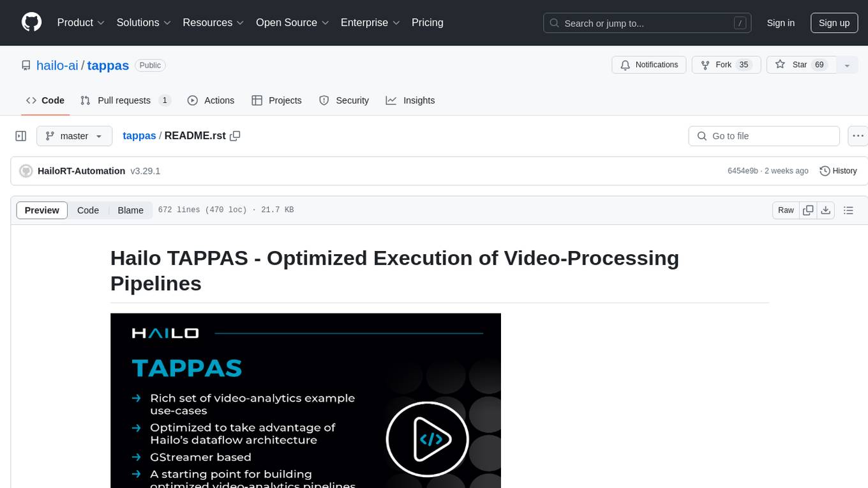Switch to the Code tab

45,100
